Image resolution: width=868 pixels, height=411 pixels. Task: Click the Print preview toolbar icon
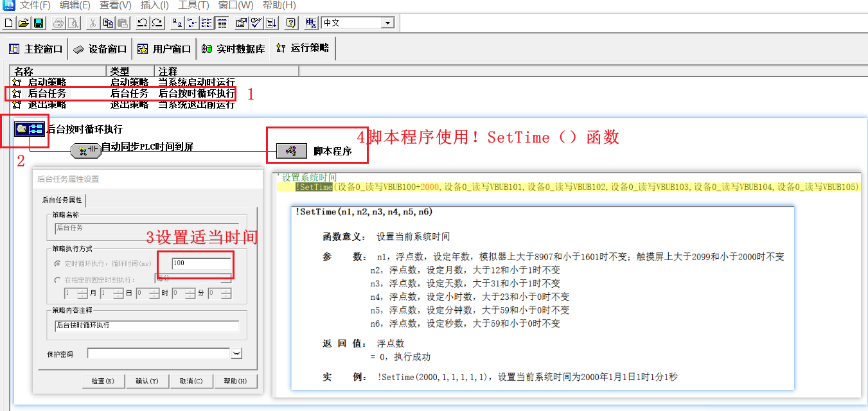pyautogui.click(x=73, y=23)
